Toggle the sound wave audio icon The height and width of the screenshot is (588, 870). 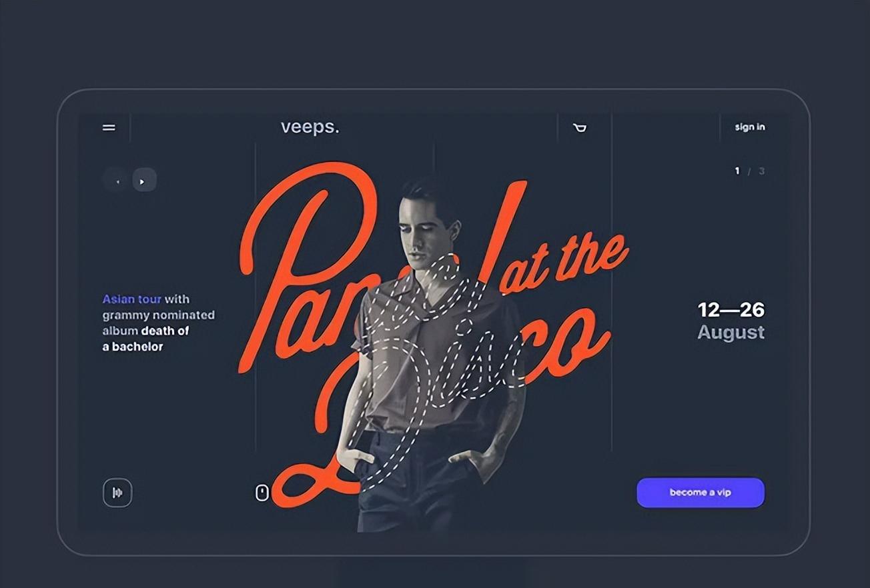click(x=117, y=493)
